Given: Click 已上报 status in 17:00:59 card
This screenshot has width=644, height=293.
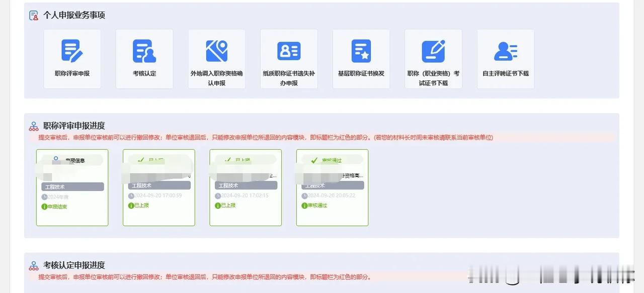Looking at the screenshot, I should pyautogui.click(x=142, y=206).
